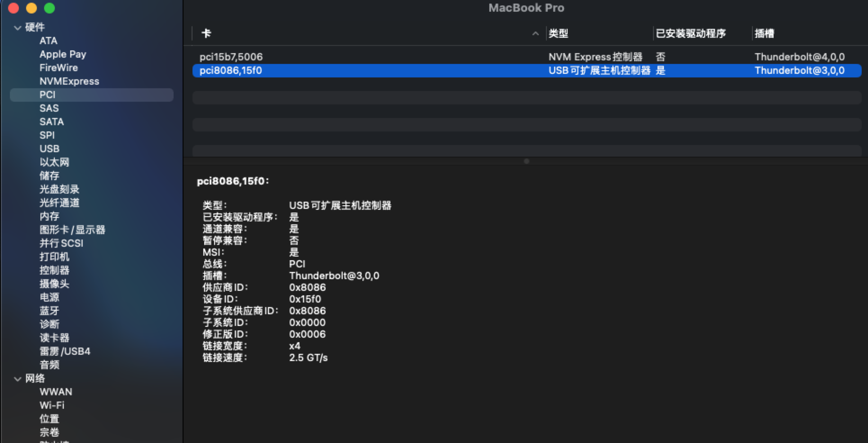Click the pci8086,15f0: detail heading

click(233, 181)
